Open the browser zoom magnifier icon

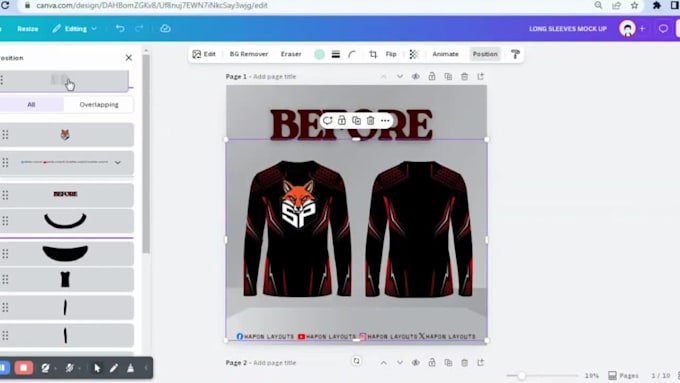click(598, 5)
